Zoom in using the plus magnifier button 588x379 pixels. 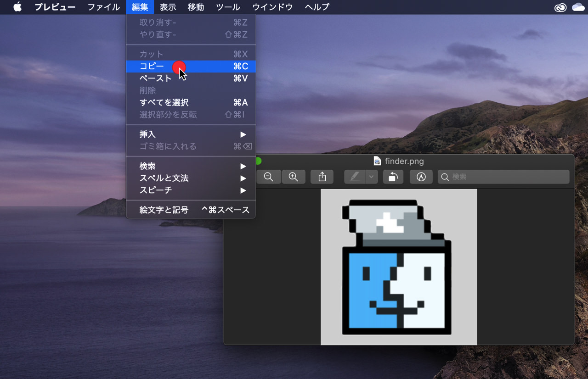(294, 177)
